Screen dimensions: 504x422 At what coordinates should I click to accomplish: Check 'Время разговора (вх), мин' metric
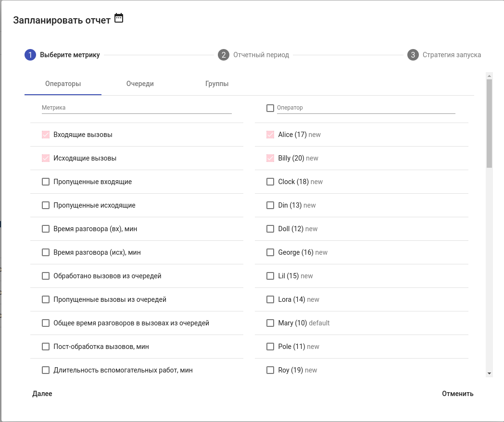46,229
